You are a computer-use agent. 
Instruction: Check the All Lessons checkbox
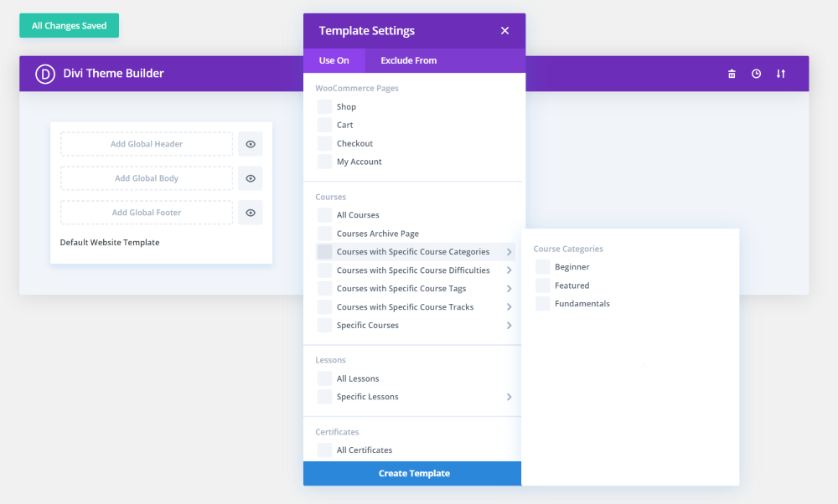(324, 378)
